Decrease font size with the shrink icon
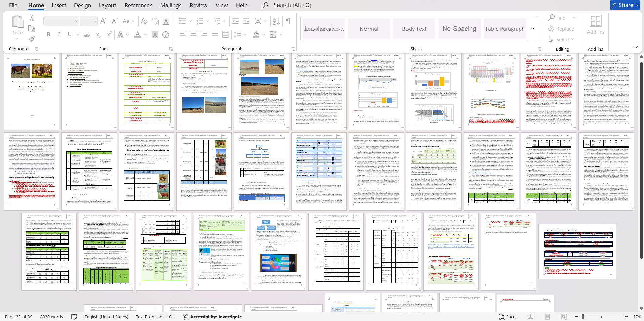Viewport: 644px width, 321px height. point(114,21)
